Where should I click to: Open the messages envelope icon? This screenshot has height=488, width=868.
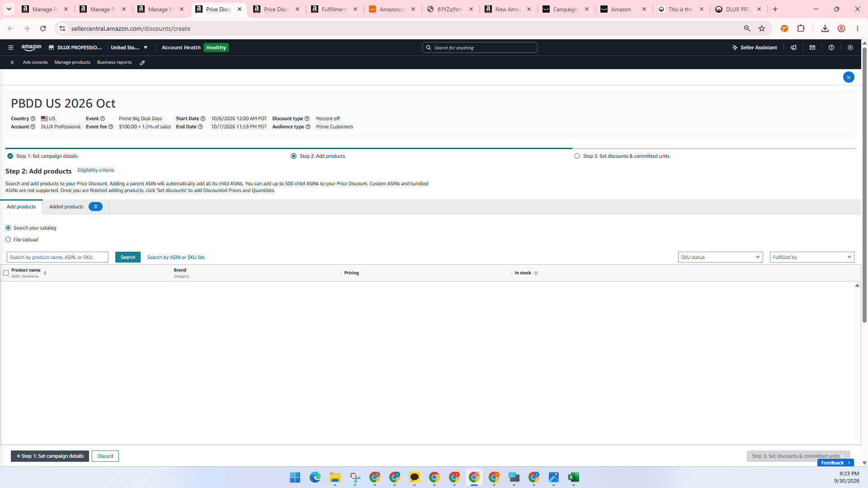(812, 47)
